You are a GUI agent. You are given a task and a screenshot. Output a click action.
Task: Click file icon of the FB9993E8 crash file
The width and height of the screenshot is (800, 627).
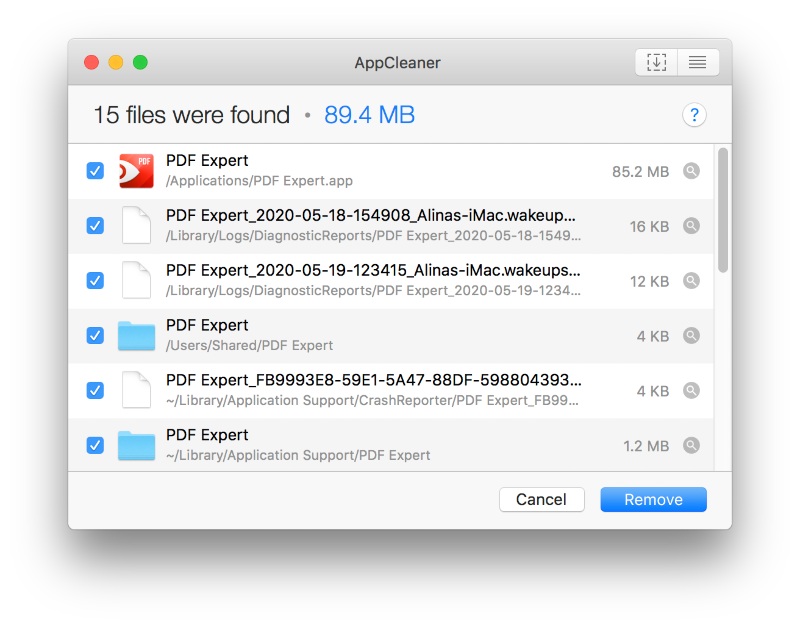point(136,390)
